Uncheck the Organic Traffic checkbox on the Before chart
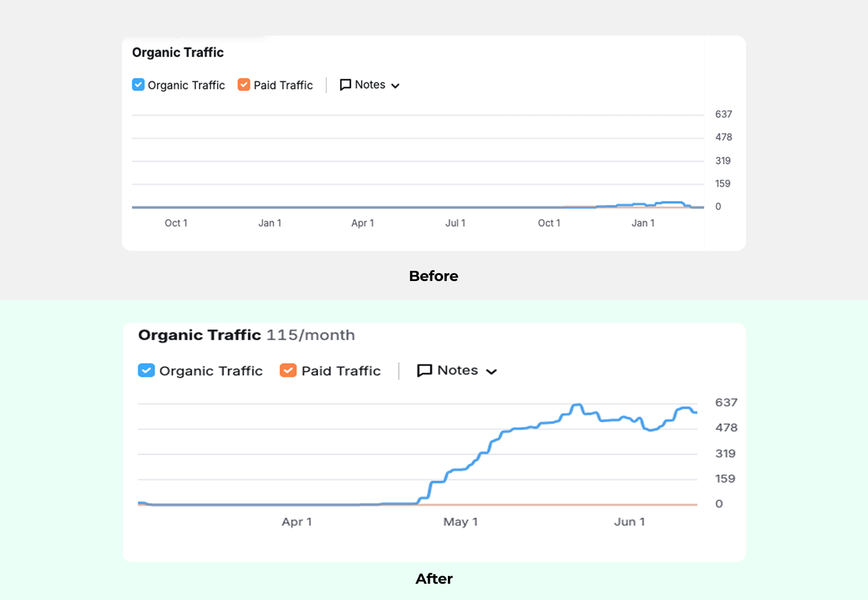The image size is (868, 600). click(138, 84)
